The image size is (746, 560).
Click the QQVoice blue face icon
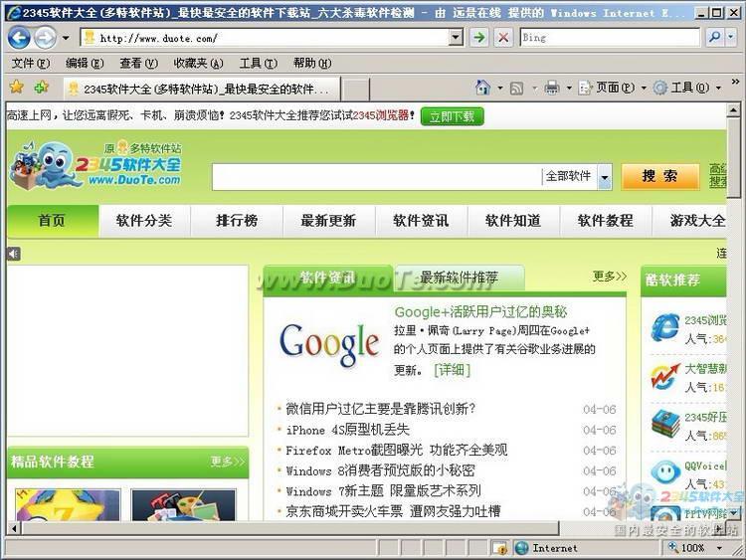(665, 472)
